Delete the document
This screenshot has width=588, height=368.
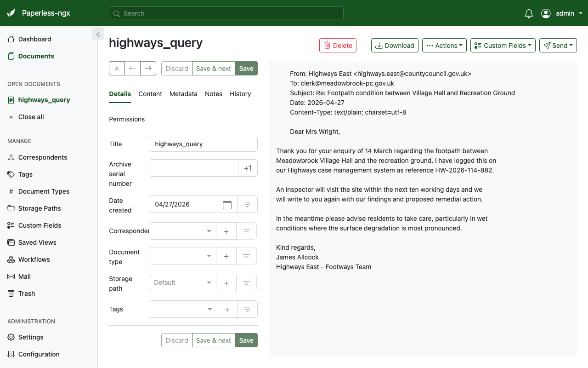click(338, 45)
